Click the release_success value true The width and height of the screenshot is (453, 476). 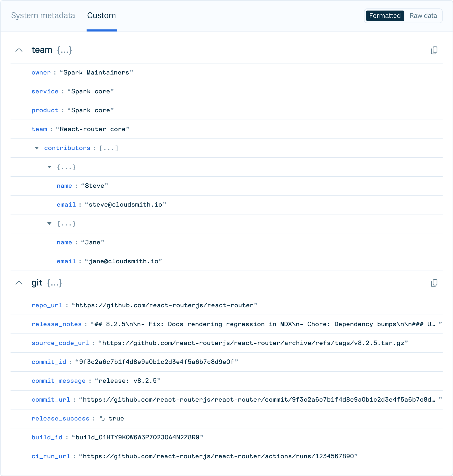pos(116,418)
